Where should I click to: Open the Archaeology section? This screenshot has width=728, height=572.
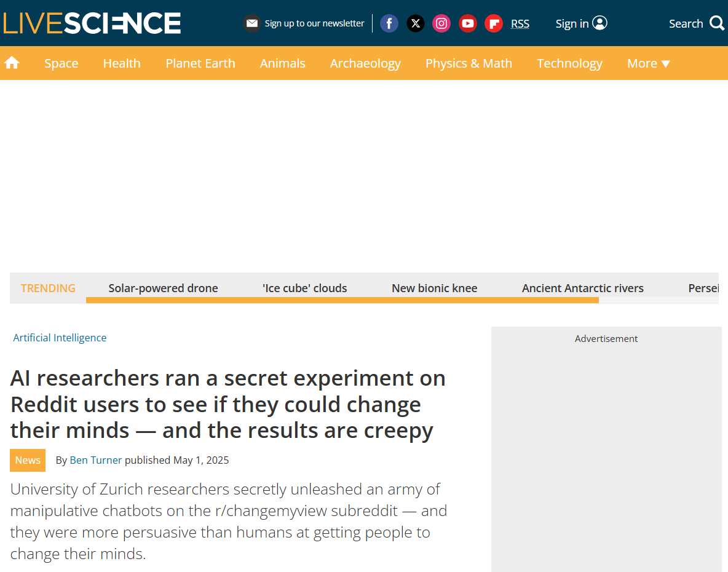point(365,63)
